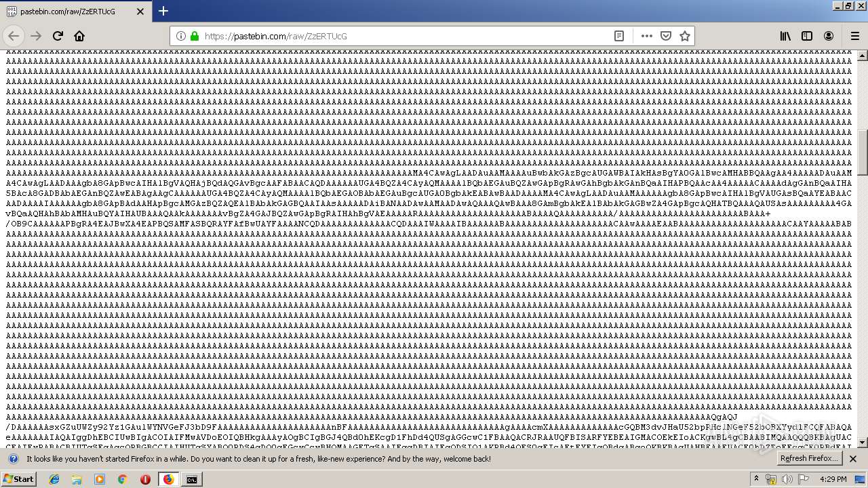
Task: Save this page to Pocket
Action: tap(666, 36)
